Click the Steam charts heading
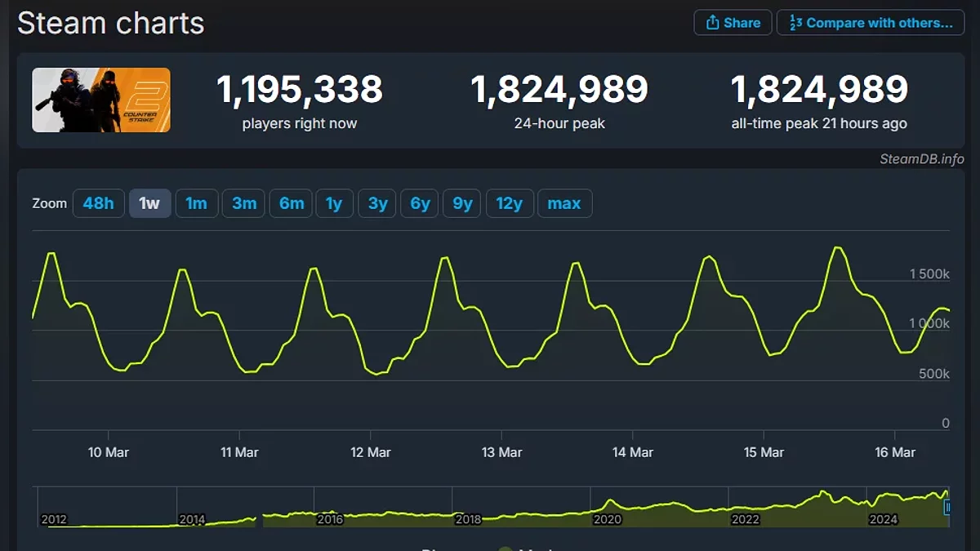The height and width of the screenshot is (551, 980). point(111,23)
